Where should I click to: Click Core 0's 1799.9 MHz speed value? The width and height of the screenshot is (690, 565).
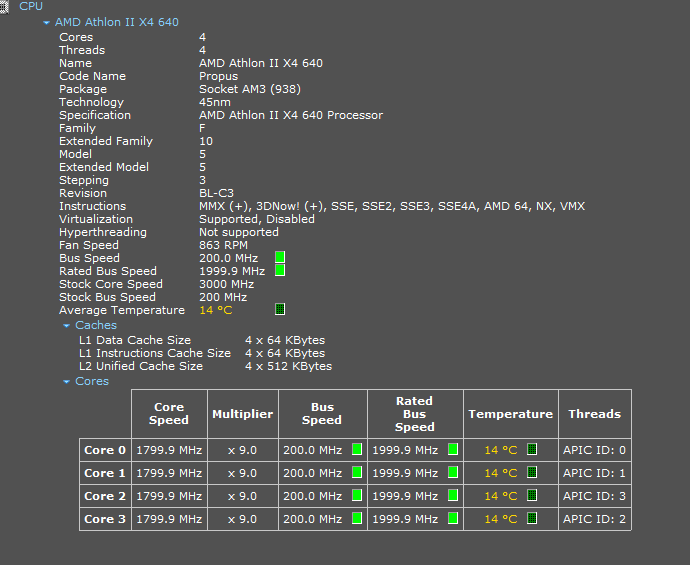[169, 450]
